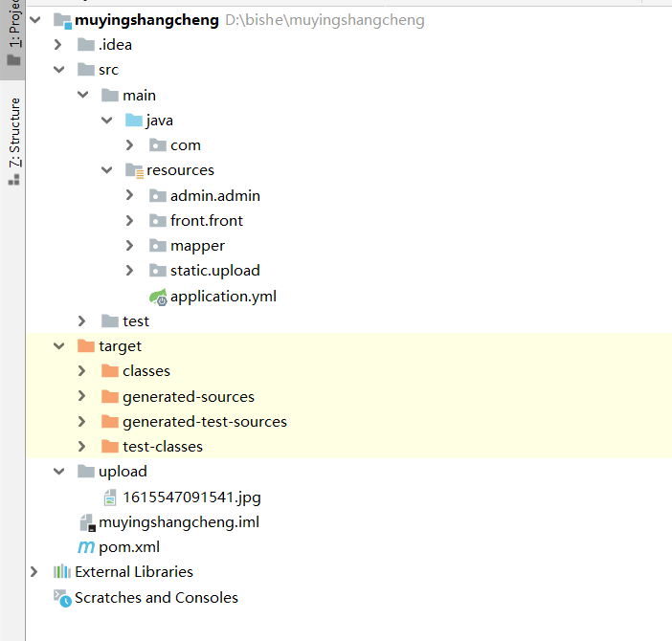Collapse the muyingshangcheng project root chevron
The image size is (672, 641).
(35, 20)
